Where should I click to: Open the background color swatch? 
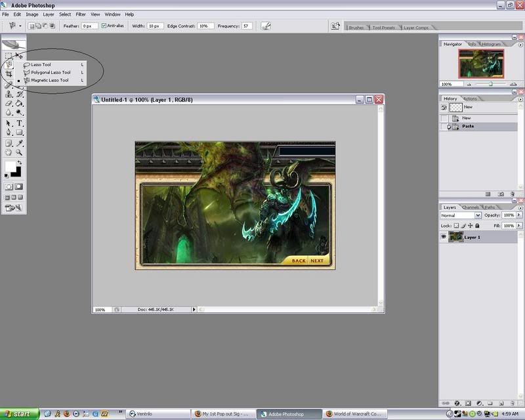(x=17, y=173)
